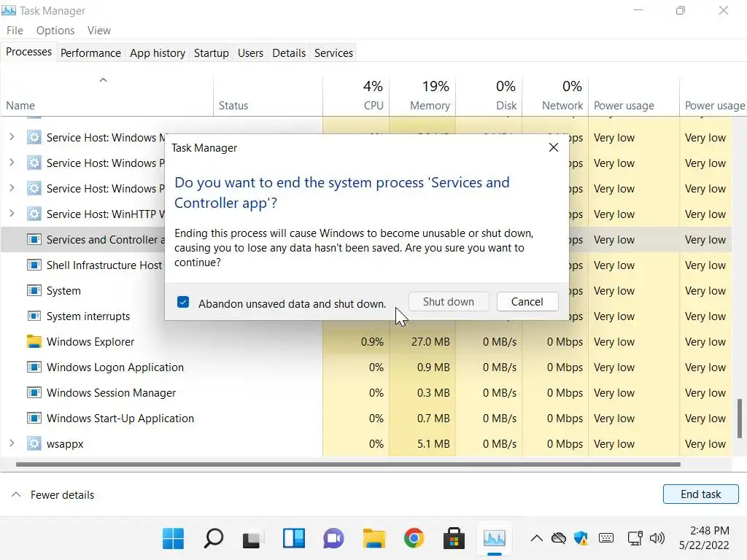Click Windows Start-Up Application process icon
Image resolution: width=747 pixels, height=560 pixels.
34,418
